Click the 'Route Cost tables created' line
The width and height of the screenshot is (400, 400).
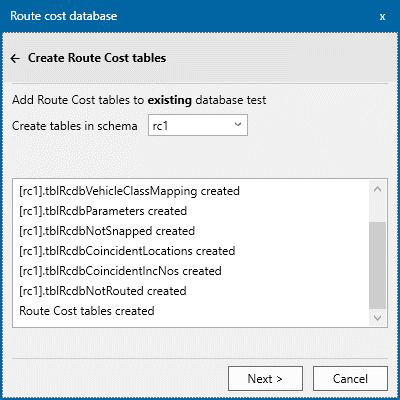point(87,311)
